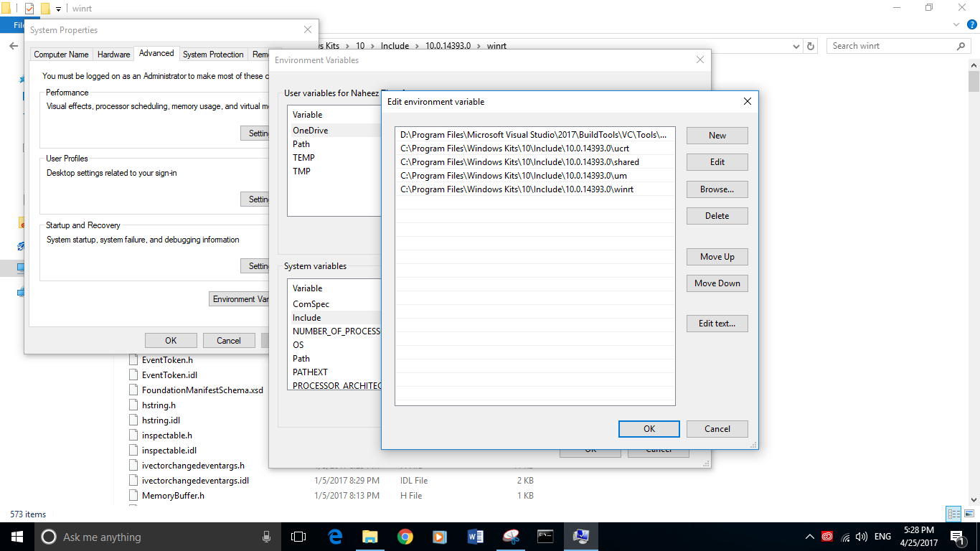Expand the address bar history dropdown

tap(796, 46)
